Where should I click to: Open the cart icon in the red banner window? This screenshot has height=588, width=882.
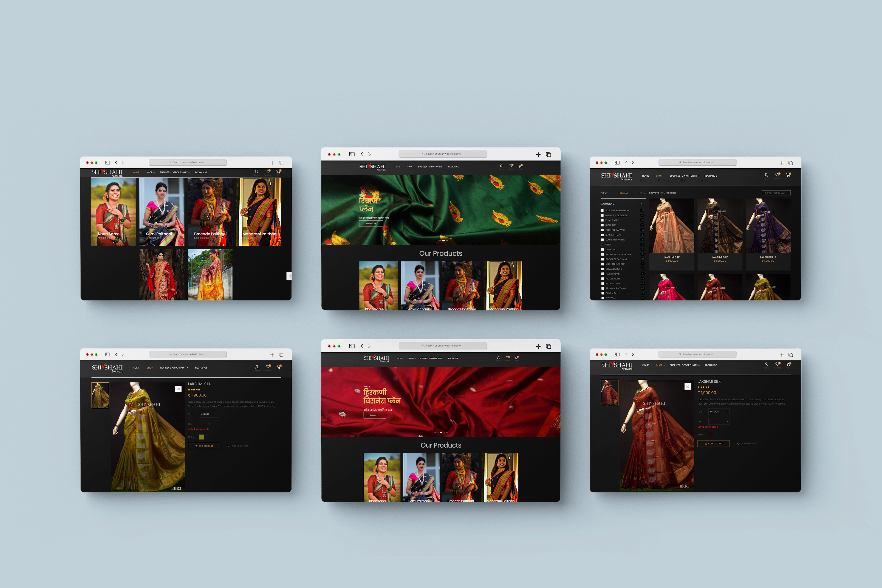click(516, 358)
